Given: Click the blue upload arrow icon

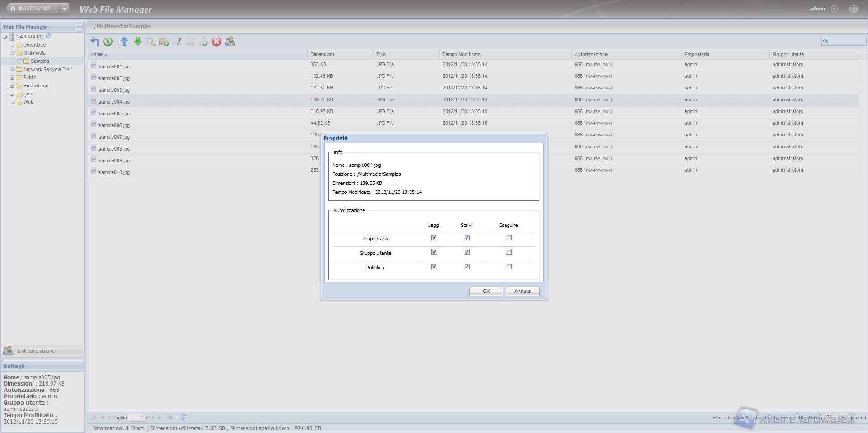Looking at the screenshot, I should click(x=124, y=42).
